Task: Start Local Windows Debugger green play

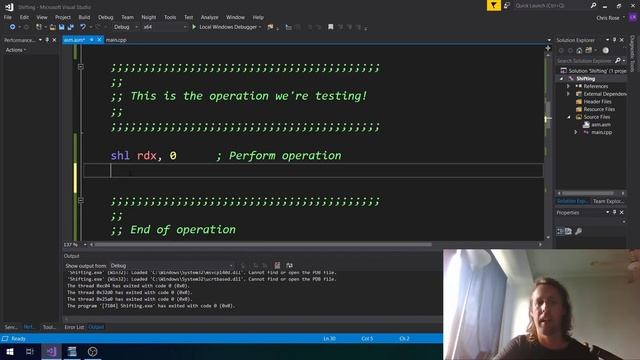Action: pyautogui.click(x=194, y=27)
